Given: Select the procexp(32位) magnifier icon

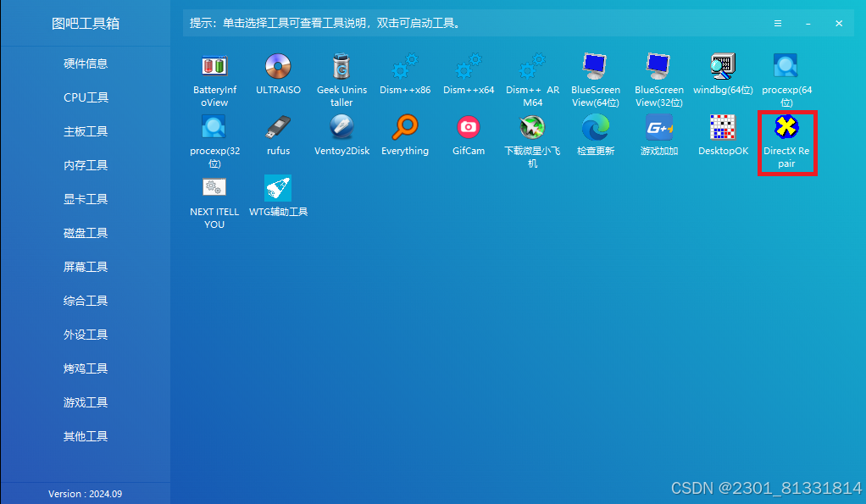Looking at the screenshot, I should pyautogui.click(x=214, y=128).
